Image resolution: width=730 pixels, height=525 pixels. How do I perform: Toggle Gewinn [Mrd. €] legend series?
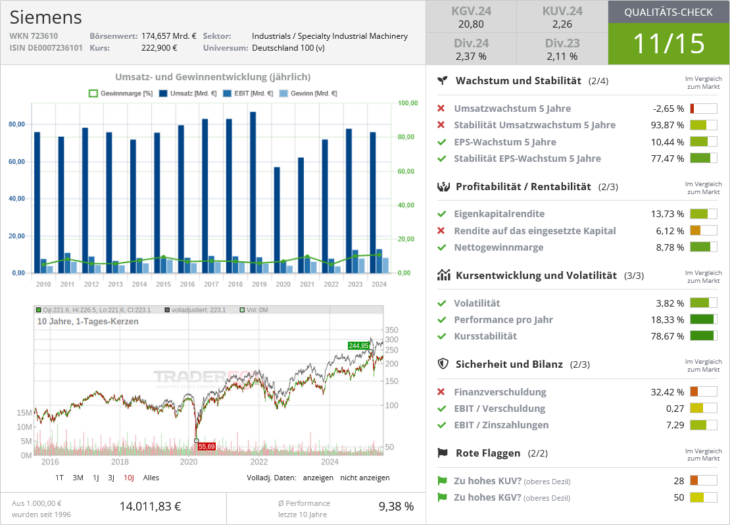(x=308, y=94)
